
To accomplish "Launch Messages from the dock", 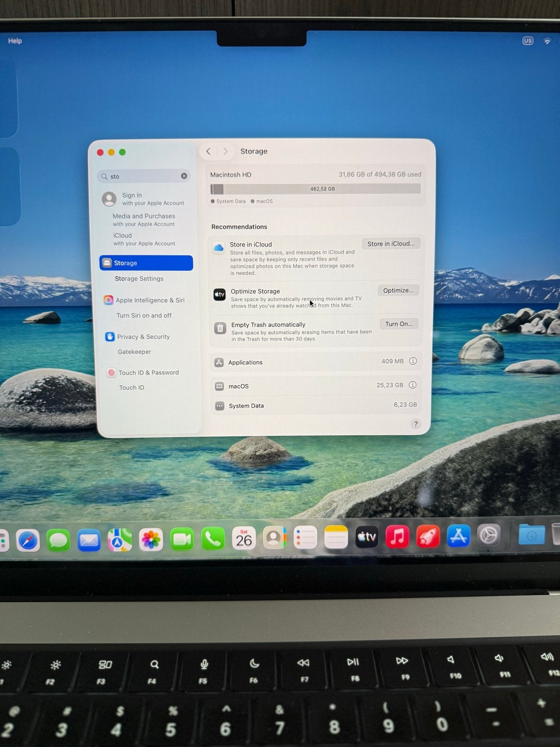I will coord(59,541).
